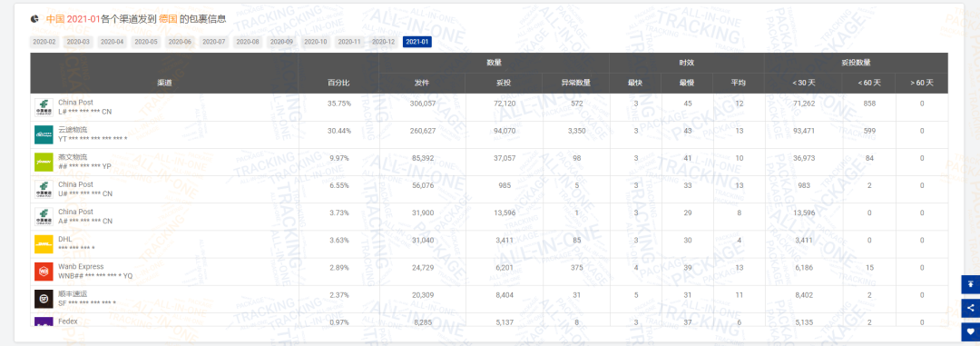This screenshot has width=980, height=346.
Task: Click the 平均 column header
Action: pos(739,83)
